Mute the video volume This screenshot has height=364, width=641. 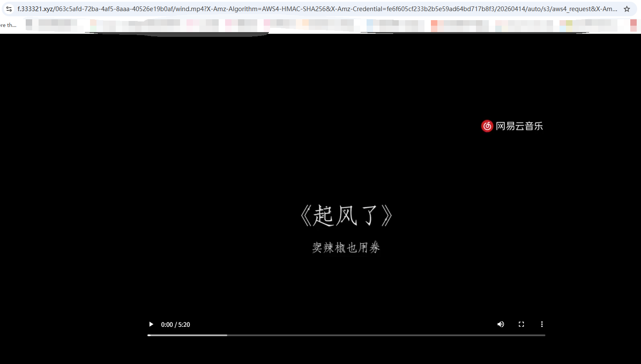tap(500, 324)
